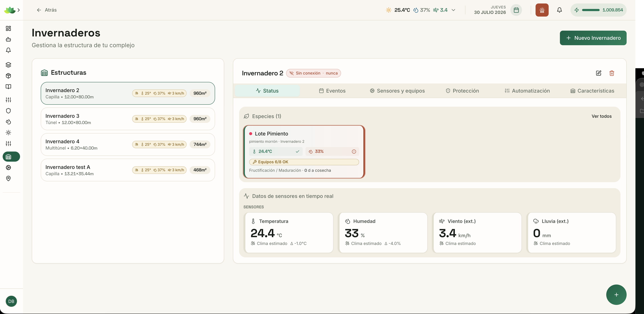The height and width of the screenshot is (314, 644).
Task: Open the stacked layers icon in sidebar
Action: tap(8, 65)
